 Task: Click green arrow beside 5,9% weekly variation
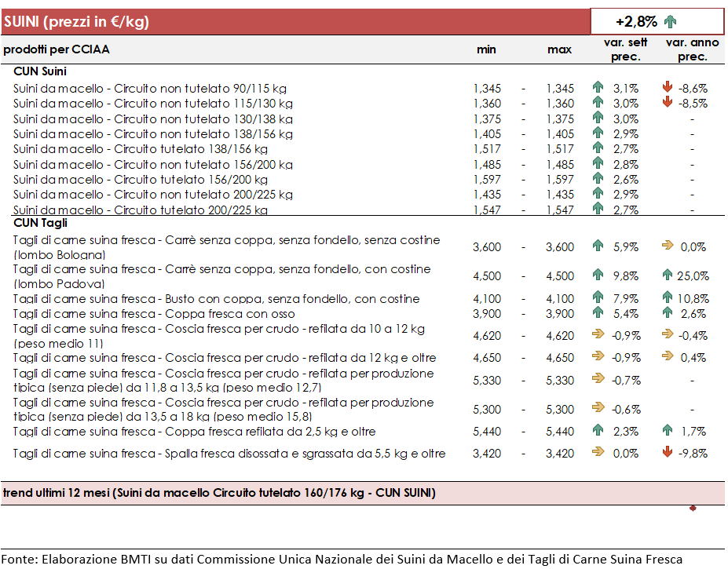(598, 246)
